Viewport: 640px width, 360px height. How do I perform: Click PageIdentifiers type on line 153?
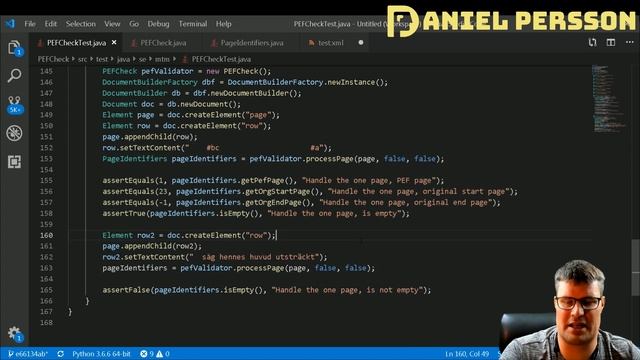coord(135,159)
